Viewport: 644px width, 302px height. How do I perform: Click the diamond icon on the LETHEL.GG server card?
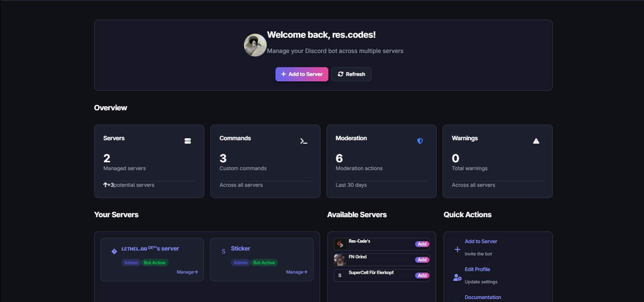click(x=114, y=252)
